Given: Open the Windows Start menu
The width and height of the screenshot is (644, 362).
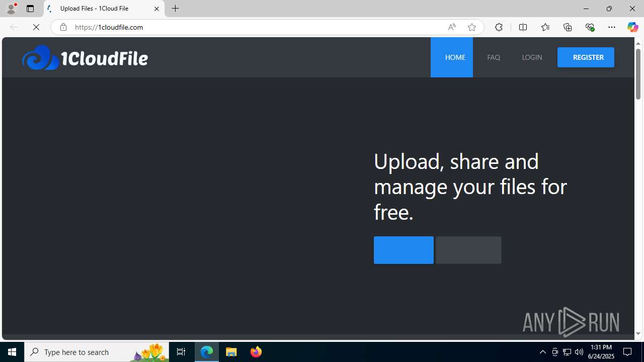Looking at the screenshot, I should [12, 352].
